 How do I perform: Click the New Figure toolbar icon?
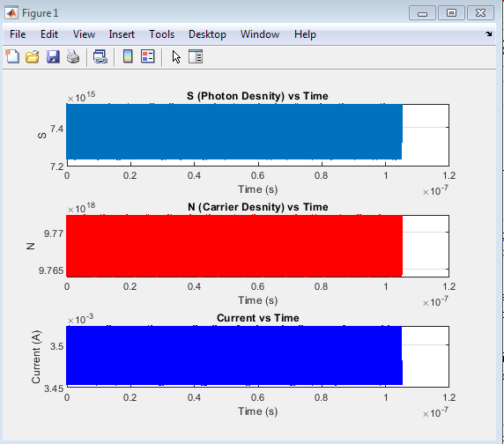click(12, 57)
